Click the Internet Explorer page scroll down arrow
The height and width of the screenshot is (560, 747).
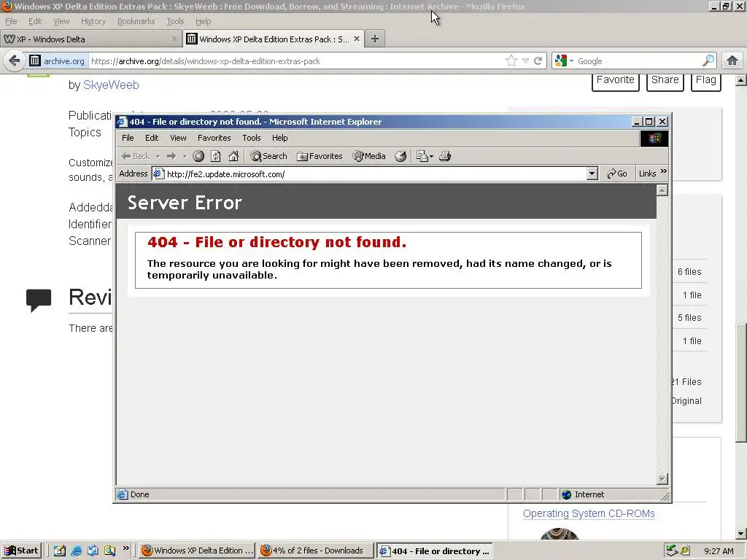[662, 478]
